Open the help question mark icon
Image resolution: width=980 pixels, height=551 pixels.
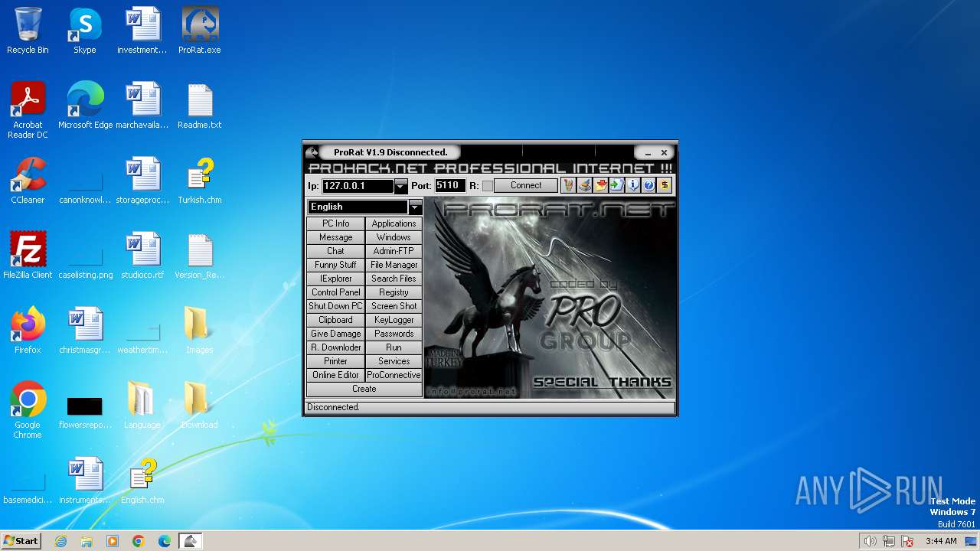pos(648,185)
